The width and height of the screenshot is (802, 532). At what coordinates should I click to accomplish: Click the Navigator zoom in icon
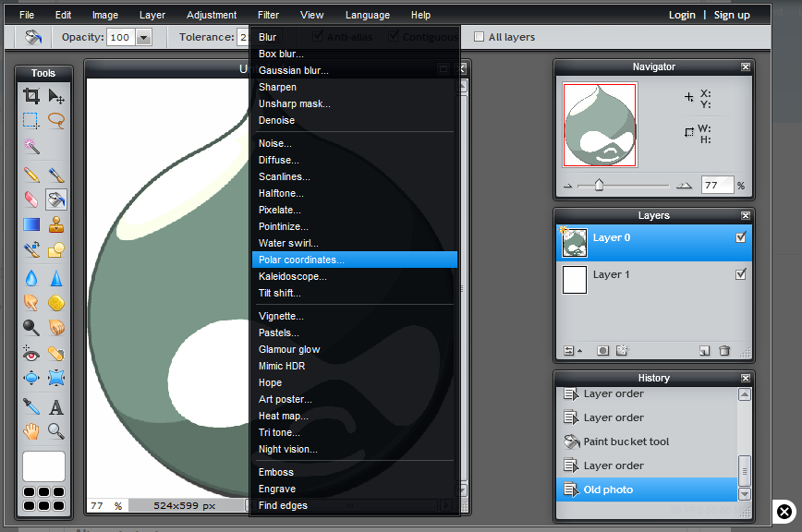pos(684,186)
